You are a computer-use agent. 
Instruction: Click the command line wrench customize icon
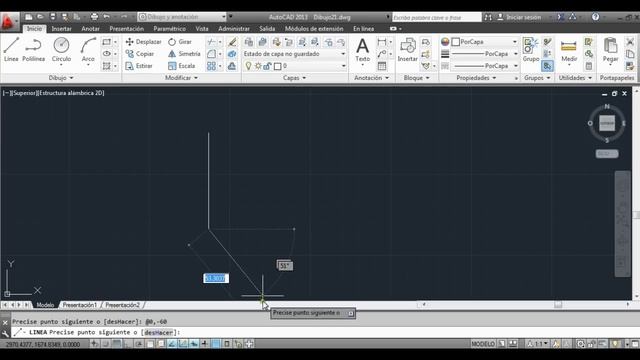(x=5, y=333)
